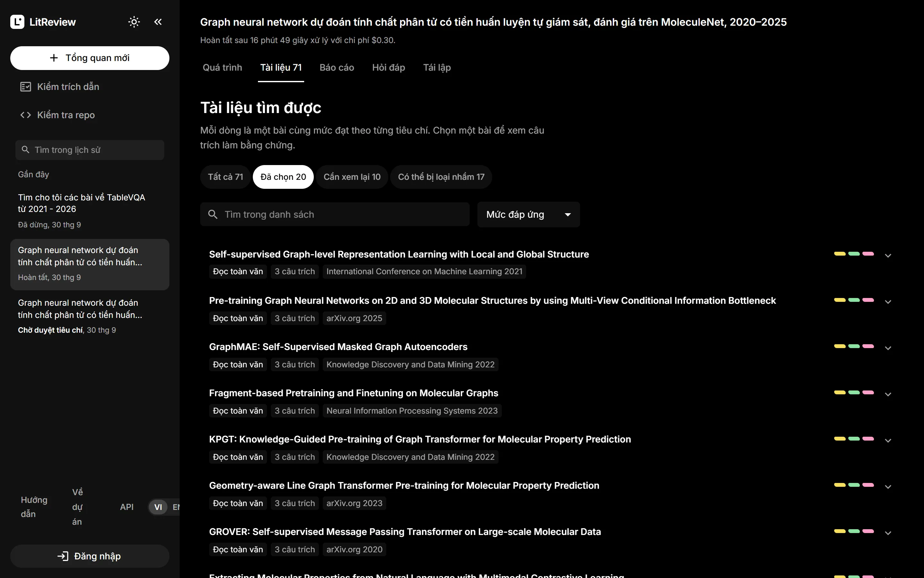Screen dimensions: 924x578
Task: Open history item marked Chờ duyệt tiêu chí
Action: click(90, 316)
